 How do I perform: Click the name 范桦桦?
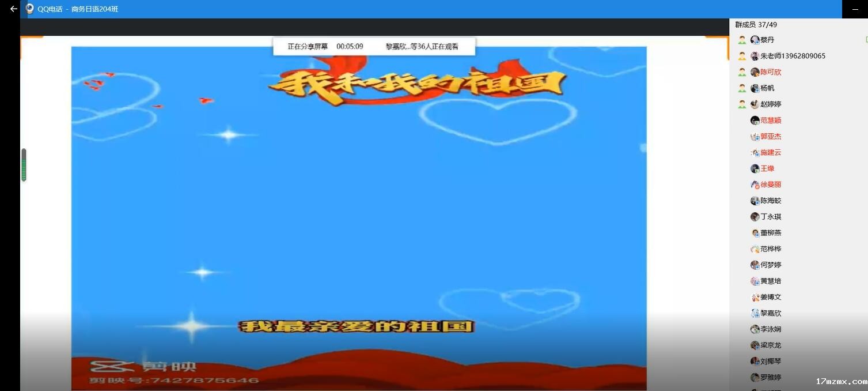771,249
